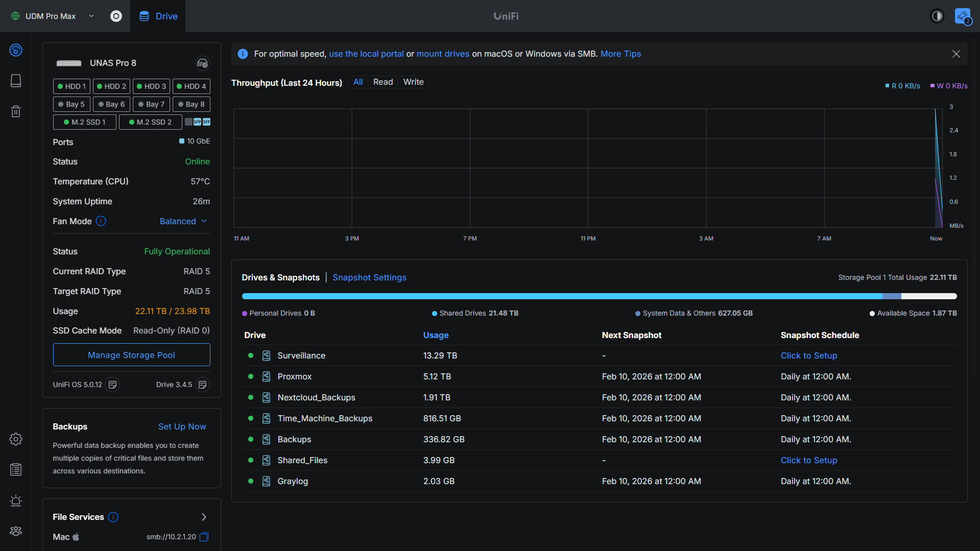Select the M.2 SSD 2 slot
The height and width of the screenshot is (551, 980).
[150, 122]
